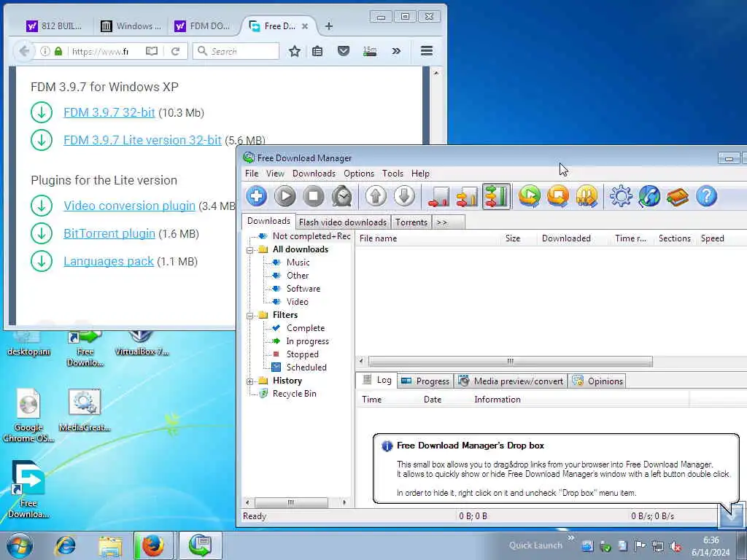Open the Opinions tab
The width and height of the screenshot is (747, 560).
point(597,381)
